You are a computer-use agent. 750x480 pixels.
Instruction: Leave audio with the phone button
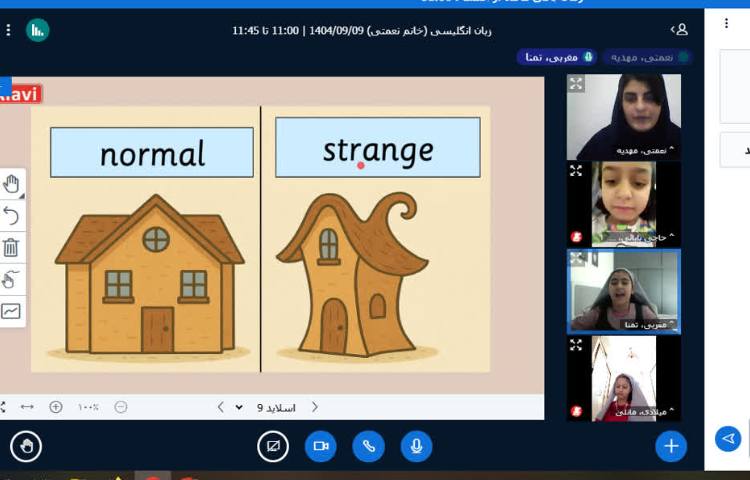click(369, 446)
